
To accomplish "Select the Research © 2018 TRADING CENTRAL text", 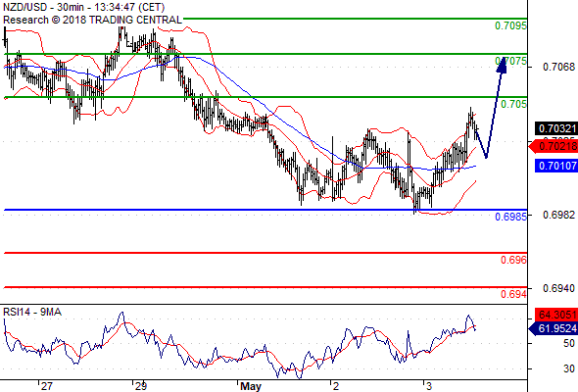I will (x=92, y=20).
